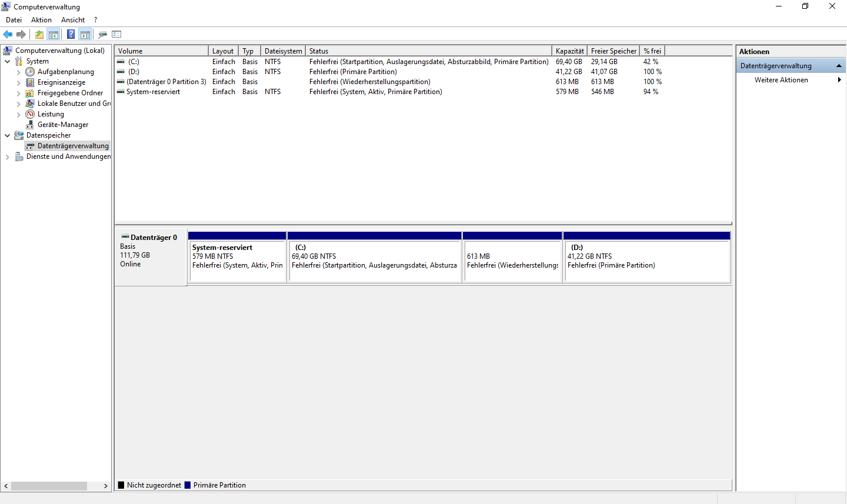Click the drive icon beside (D:) in volume list

121,72
